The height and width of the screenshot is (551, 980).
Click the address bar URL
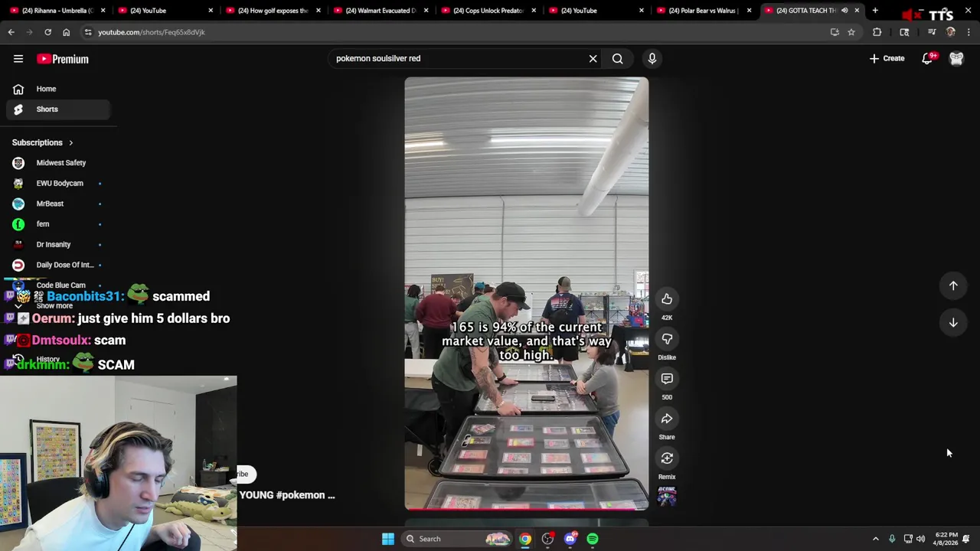pyautogui.click(x=152, y=32)
